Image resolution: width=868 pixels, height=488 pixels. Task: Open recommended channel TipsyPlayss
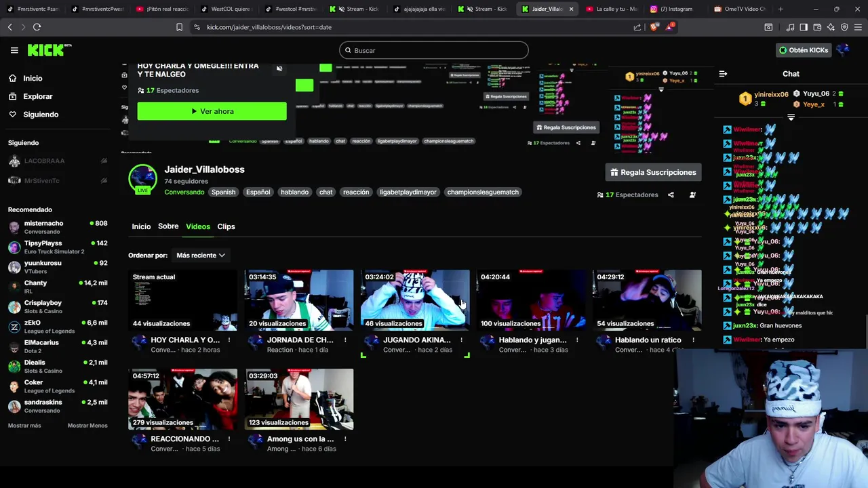(x=58, y=247)
